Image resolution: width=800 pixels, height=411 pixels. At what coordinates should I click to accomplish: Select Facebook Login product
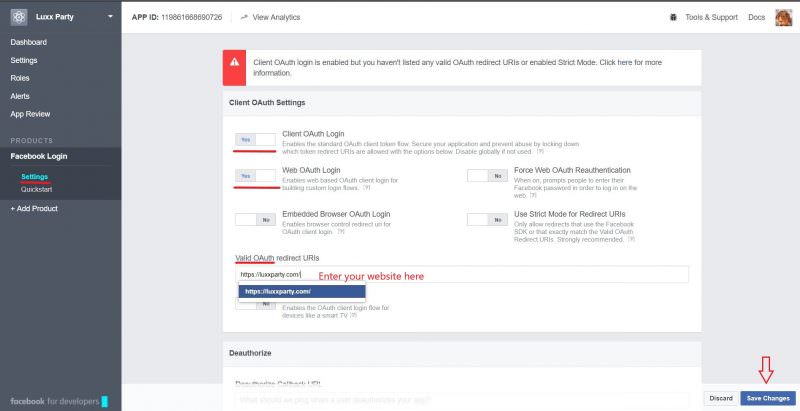click(39, 156)
